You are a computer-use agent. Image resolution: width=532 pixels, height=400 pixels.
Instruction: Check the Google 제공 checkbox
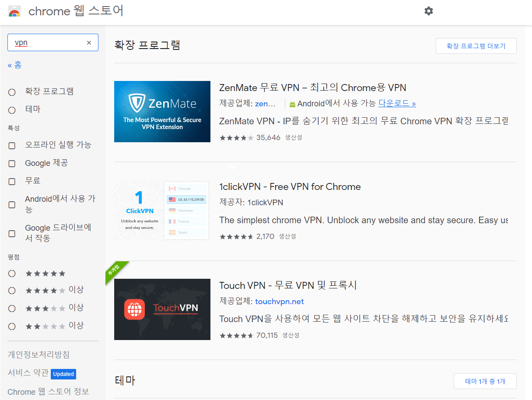click(x=12, y=163)
